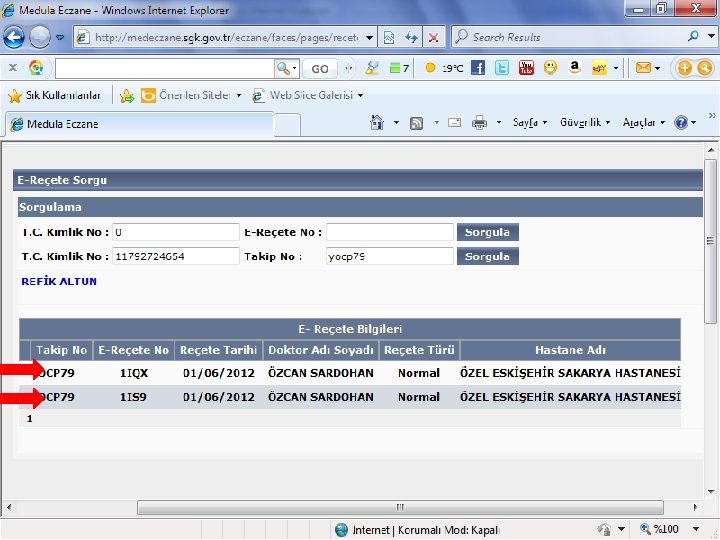Open the eBay toolbar icon
Viewport: 720px width, 540px height.
pyautogui.click(x=599, y=68)
